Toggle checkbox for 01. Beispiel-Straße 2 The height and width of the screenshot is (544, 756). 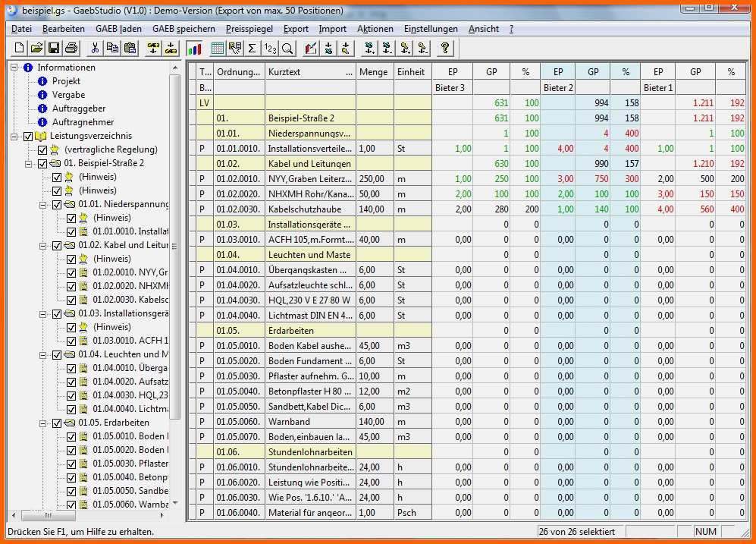tap(42, 163)
